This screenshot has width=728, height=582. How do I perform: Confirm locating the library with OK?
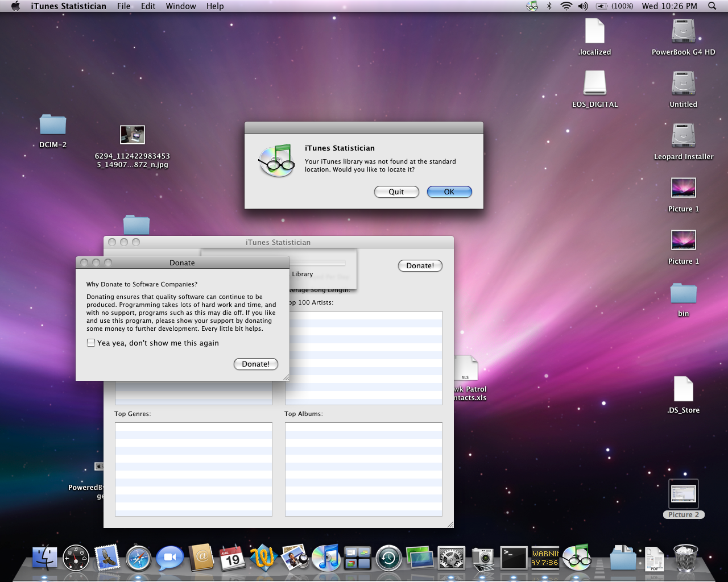(449, 192)
